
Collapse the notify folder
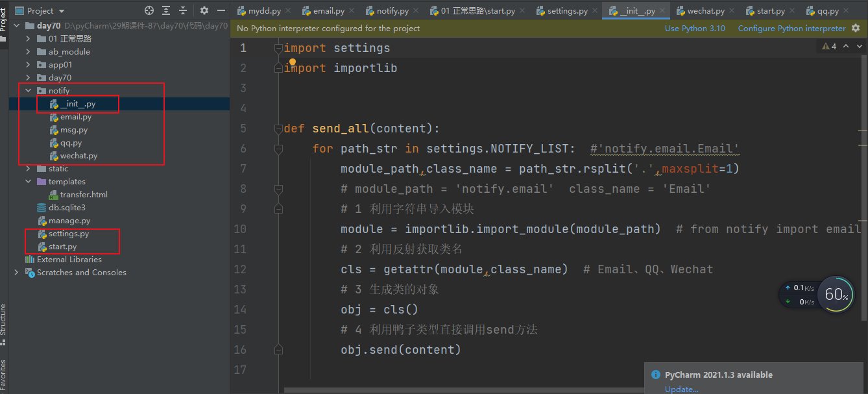[x=28, y=91]
